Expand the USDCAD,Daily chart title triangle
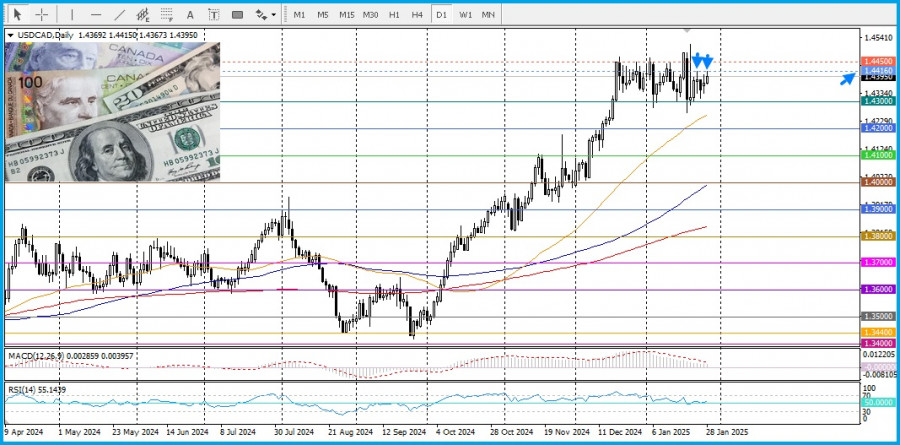Viewport: 900px width, 445px height. pos(11,36)
